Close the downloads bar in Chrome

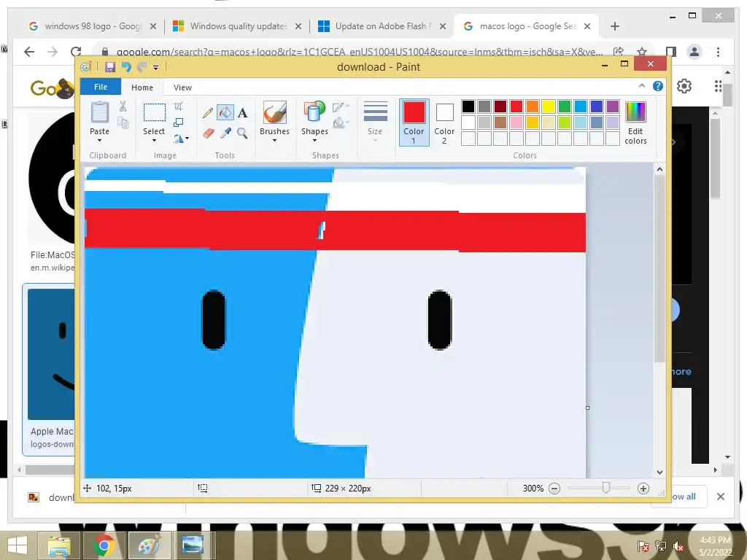[720, 497]
